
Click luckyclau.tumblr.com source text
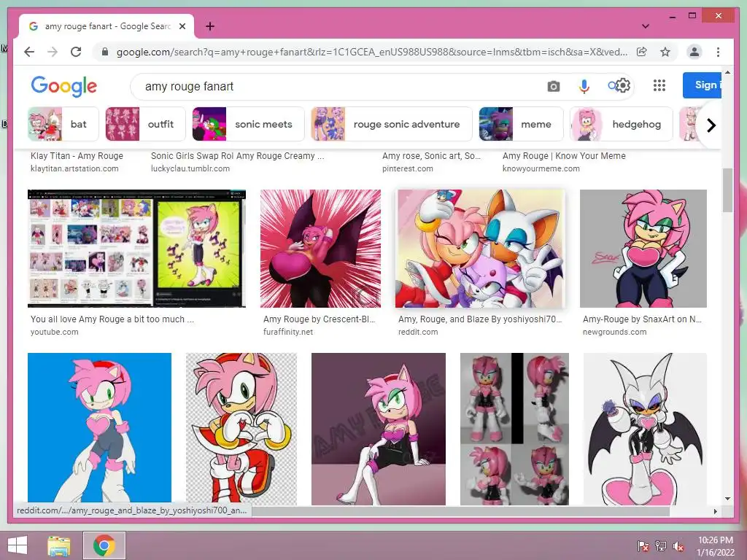coord(190,168)
